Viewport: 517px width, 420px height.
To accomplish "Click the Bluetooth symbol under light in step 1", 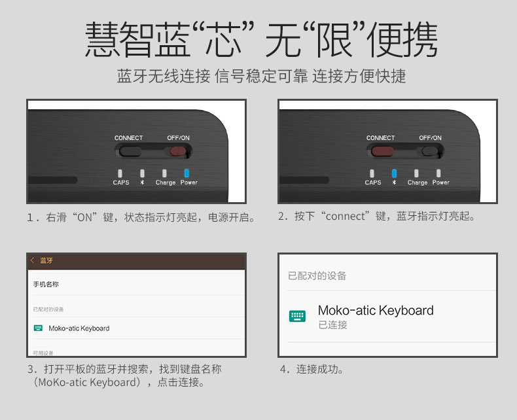I will coord(142,183).
